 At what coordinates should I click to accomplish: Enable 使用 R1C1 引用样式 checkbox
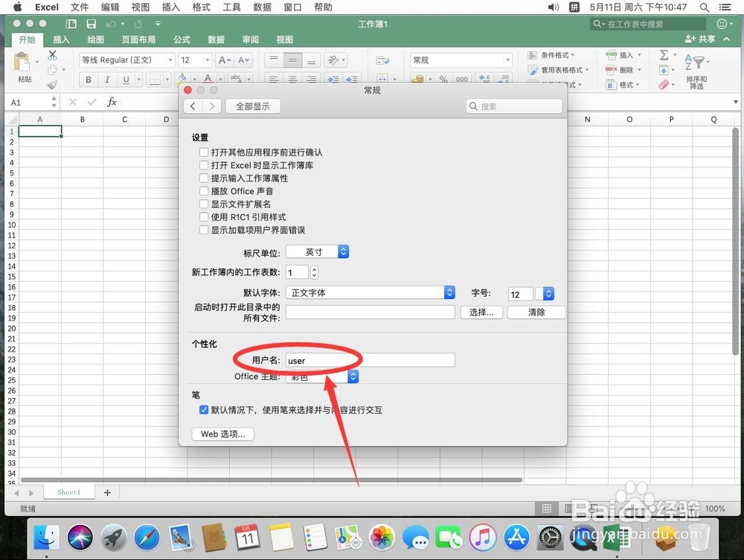pos(204,216)
